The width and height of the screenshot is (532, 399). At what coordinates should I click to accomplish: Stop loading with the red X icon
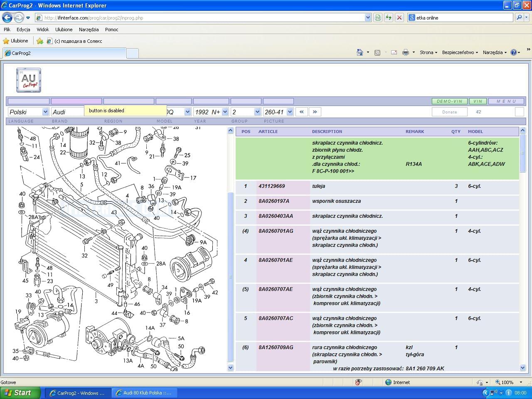coord(399,18)
